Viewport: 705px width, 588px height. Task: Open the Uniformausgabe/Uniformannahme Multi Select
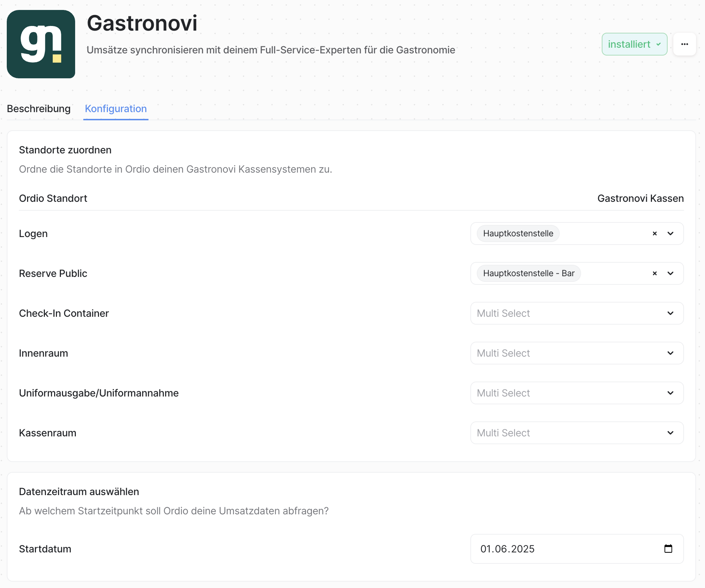pos(577,393)
